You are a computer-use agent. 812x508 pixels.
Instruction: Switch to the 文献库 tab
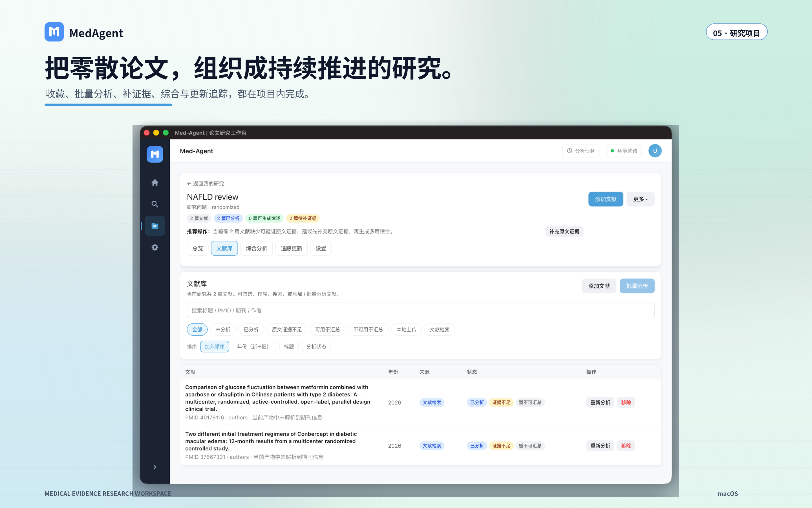tap(224, 248)
